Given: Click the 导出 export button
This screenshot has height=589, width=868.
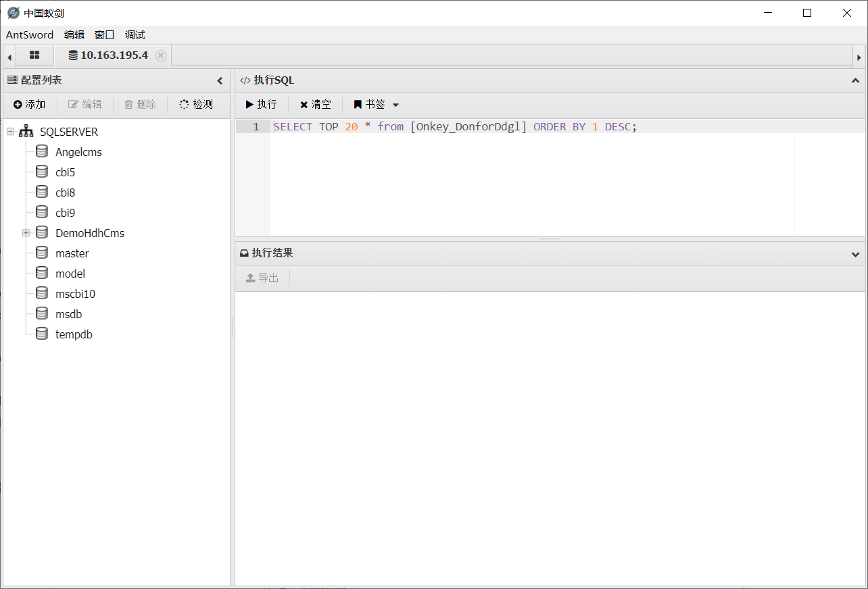Looking at the screenshot, I should [x=262, y=278].
